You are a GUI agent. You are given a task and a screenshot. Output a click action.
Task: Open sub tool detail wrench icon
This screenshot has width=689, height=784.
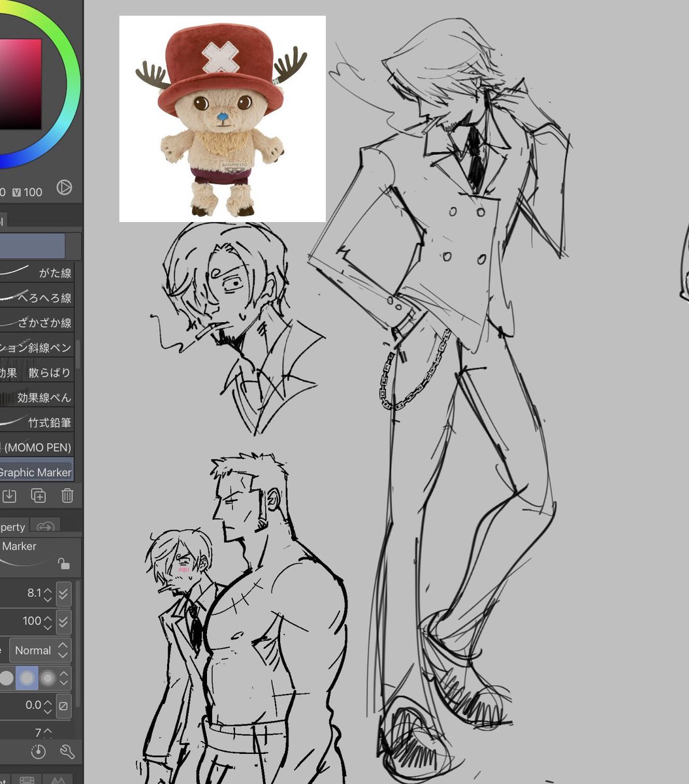[x=67, y=751]
